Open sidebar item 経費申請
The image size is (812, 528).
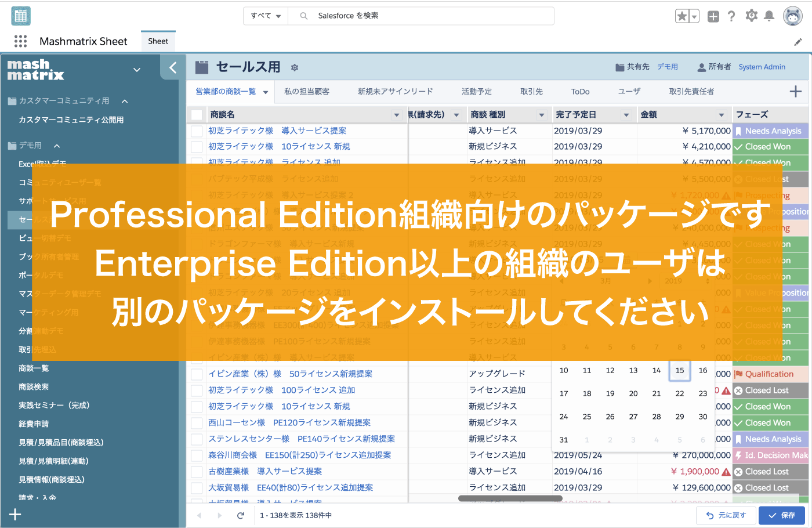pos(34,424)
